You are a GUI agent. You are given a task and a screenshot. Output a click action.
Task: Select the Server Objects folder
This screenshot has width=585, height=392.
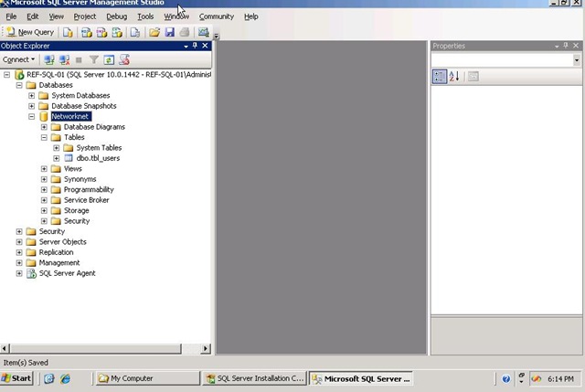point(63,242)
